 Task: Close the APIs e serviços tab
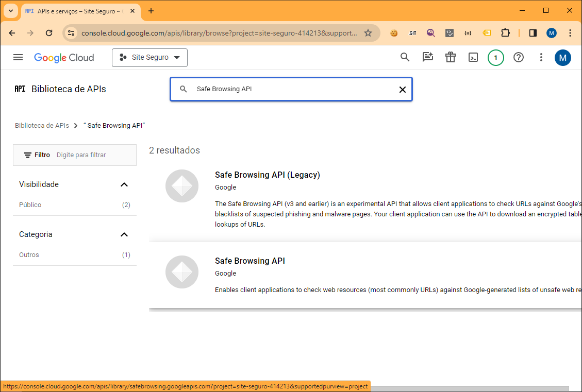(132, 11)
